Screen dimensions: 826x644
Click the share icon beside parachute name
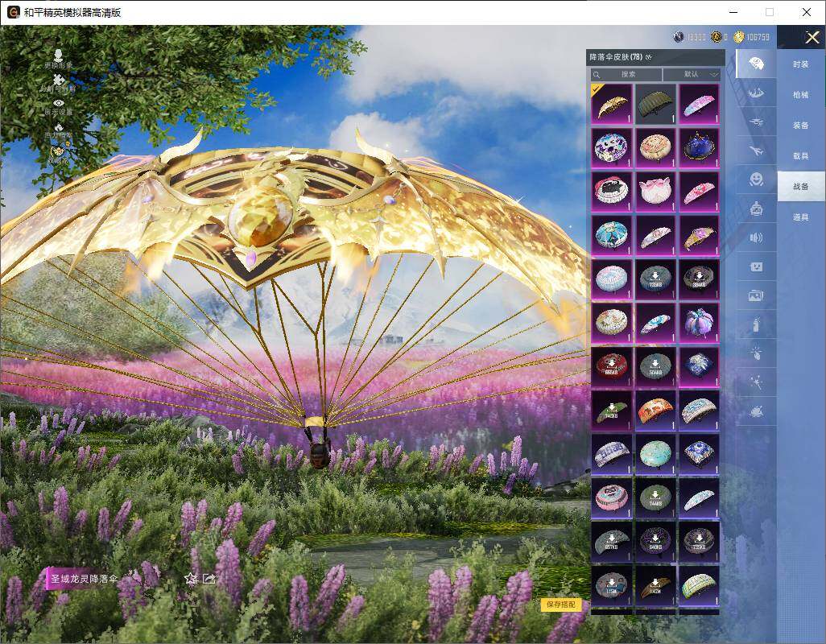[209, 578]
